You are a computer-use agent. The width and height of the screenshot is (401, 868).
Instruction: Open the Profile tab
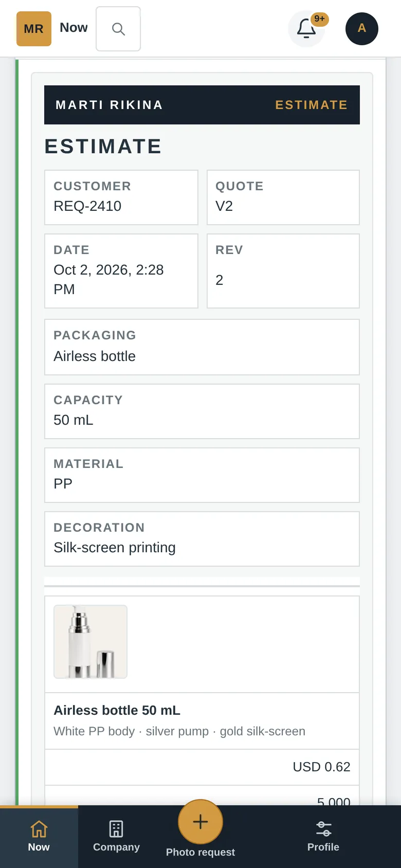(323, 837)
